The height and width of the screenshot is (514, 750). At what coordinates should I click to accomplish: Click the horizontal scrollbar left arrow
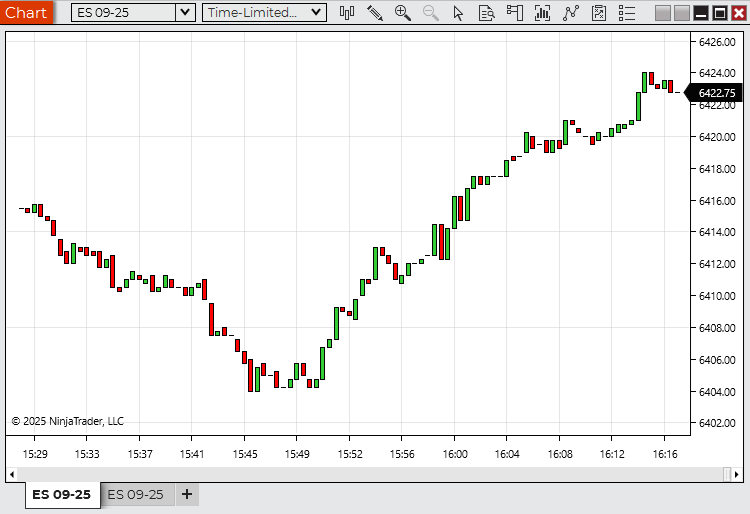[12, 474]
